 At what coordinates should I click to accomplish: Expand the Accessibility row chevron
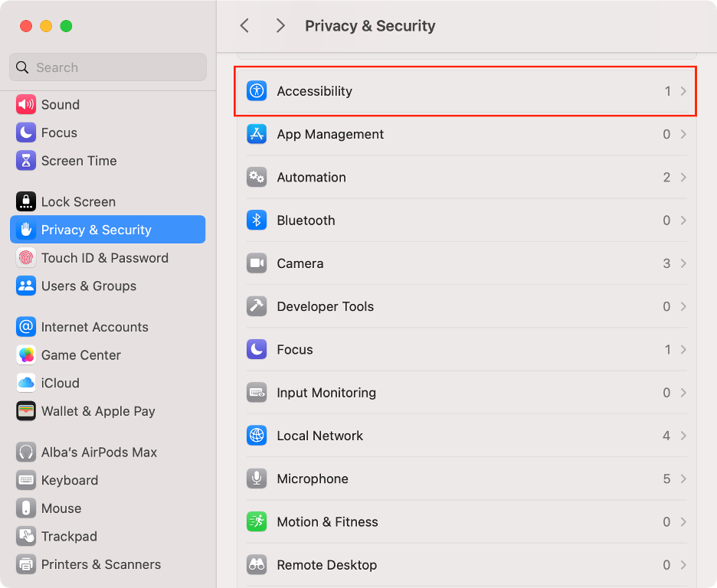click(x=684, y=91)
